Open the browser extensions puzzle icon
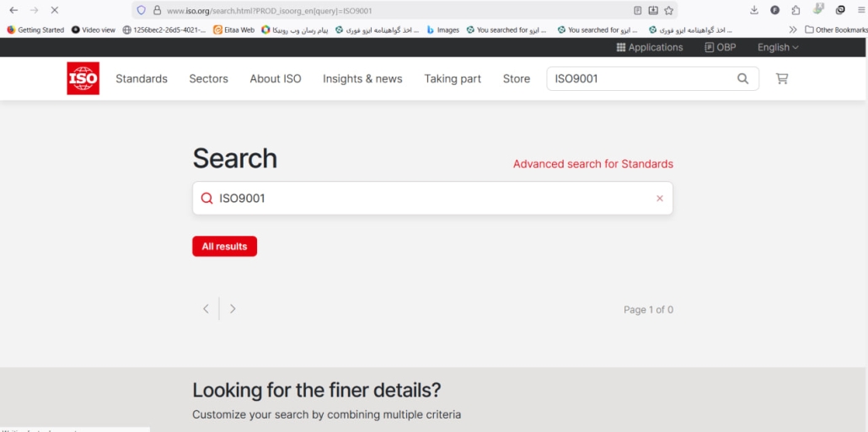Screen dimensions: 868x432 796,10
